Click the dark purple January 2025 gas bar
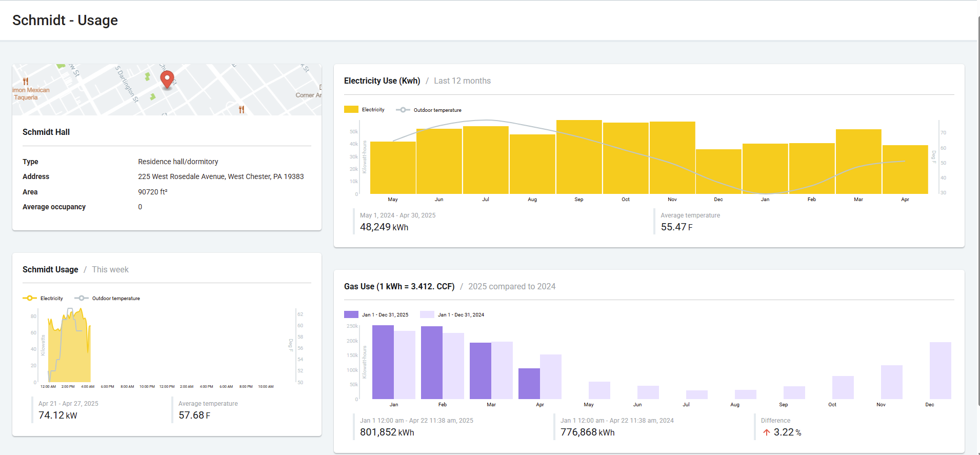The width and height of the screenshot is (980, 455). click(x=383, y=362)
